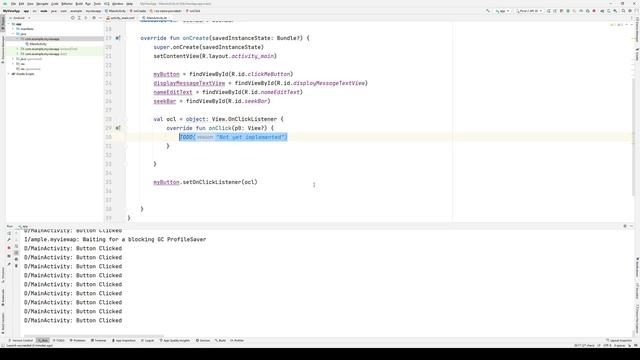Viewport: 640px width, 360px height.
Task: Expand the res folder arrow
Action: click(x=13, y=64)
